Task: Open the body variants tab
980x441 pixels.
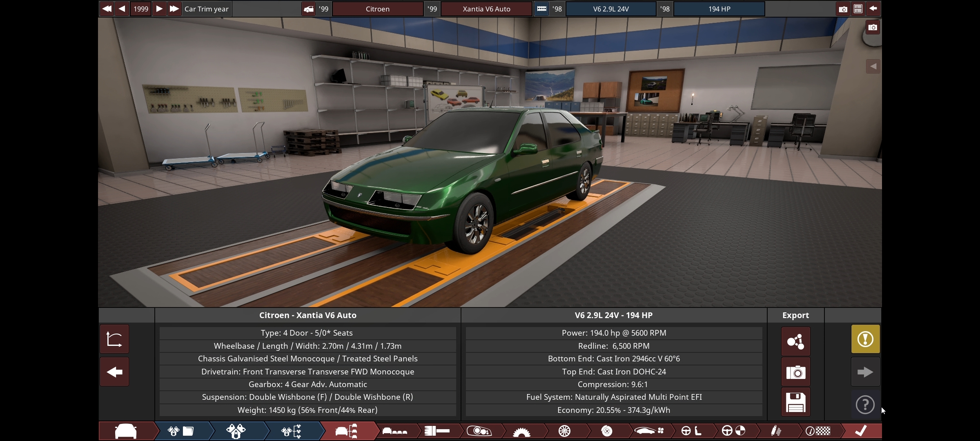Action: [x=395, y=431]
